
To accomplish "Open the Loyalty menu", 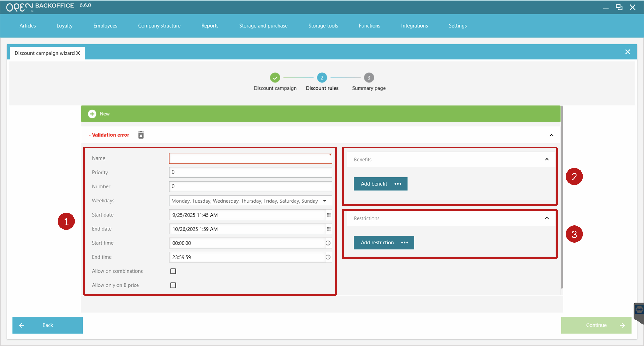I will (65, 26).
